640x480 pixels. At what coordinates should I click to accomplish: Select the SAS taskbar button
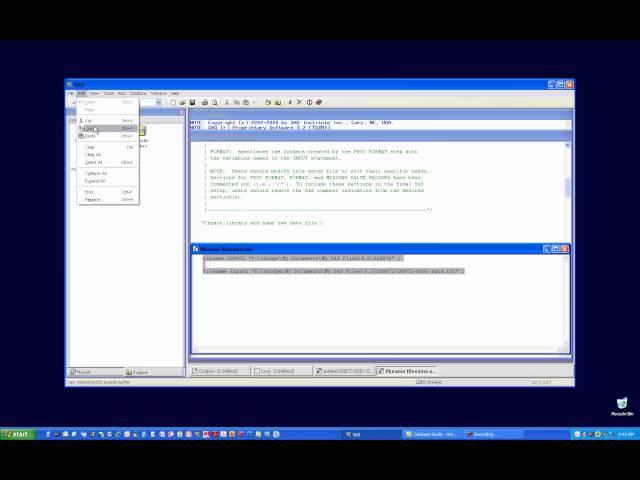pos(371,434)
